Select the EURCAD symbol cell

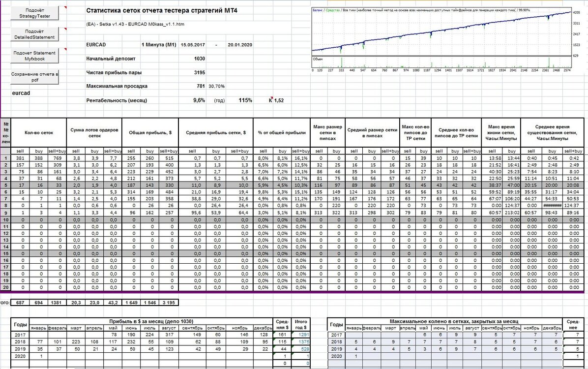click(96, 45)
